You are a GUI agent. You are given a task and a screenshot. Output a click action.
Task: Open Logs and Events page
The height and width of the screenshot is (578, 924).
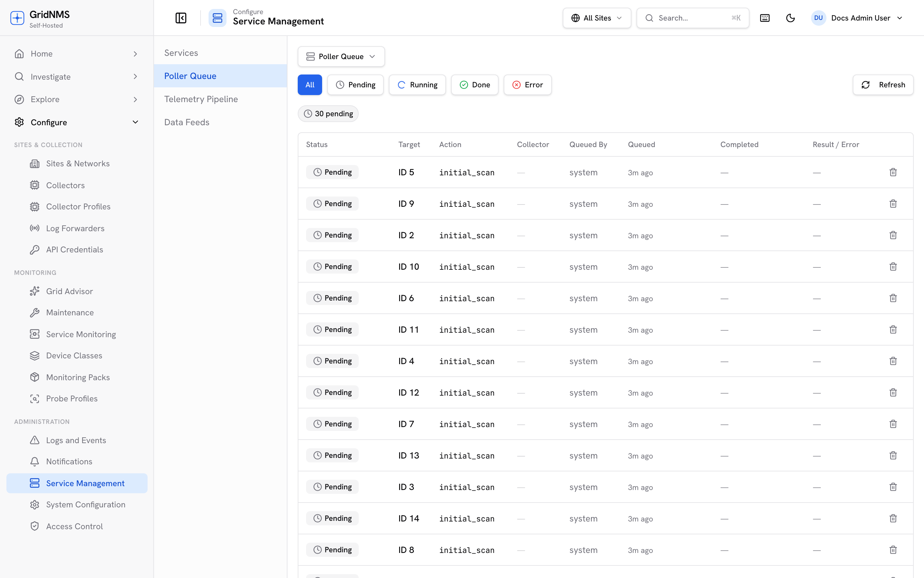(x=77, y=440)
